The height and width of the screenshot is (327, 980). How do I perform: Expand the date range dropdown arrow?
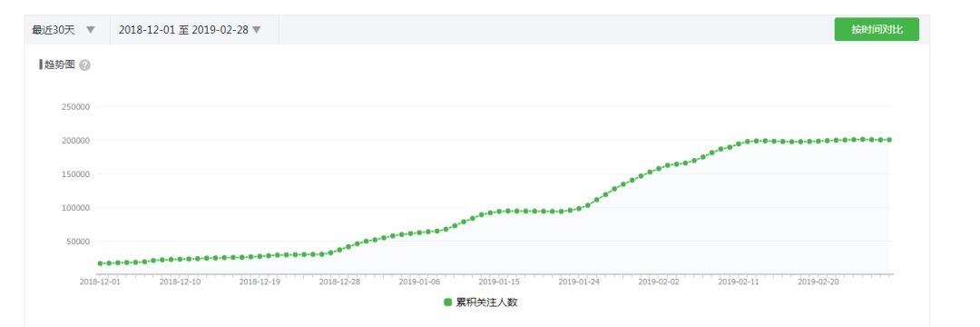pyautogui.click(x=256, y=29)
